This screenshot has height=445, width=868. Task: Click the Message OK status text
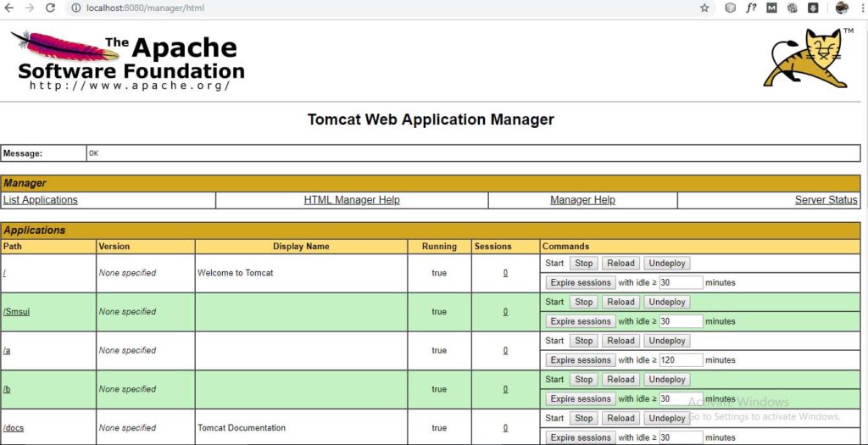[93, 153]
